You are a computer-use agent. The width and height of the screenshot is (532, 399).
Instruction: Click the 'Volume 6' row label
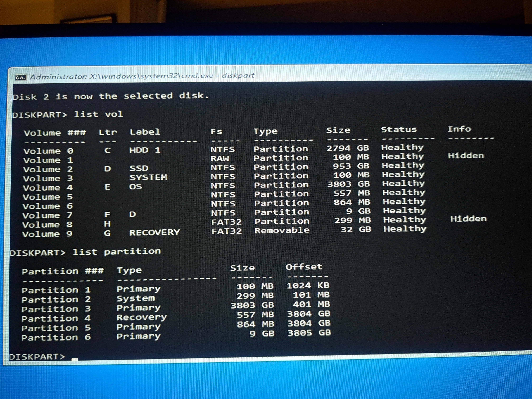pos(48,206)
